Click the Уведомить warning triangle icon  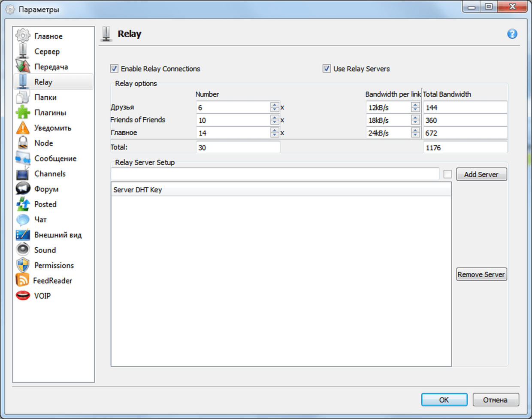(x=23, y=128)
